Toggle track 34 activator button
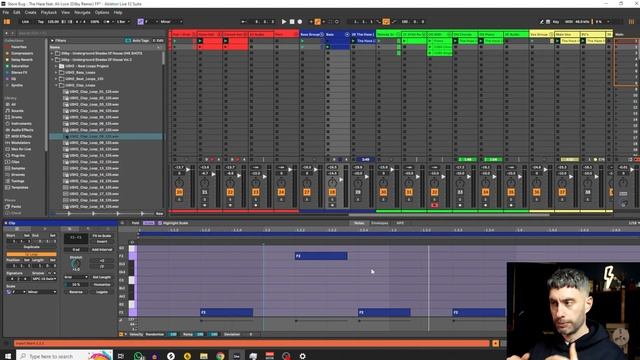Image resolution: width=640 pixels, height=360 pixels. [485, 192]
